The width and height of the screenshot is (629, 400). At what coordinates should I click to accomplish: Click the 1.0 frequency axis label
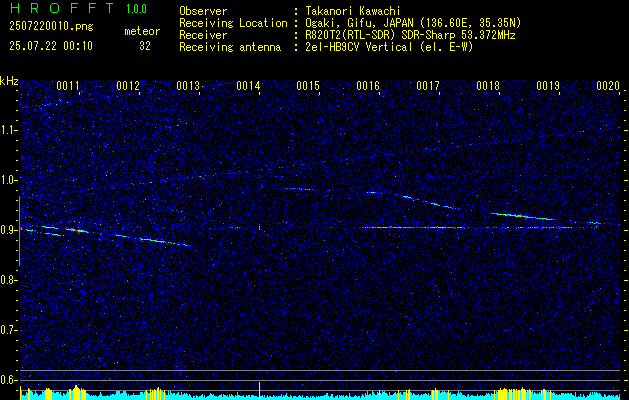(8, 180)
